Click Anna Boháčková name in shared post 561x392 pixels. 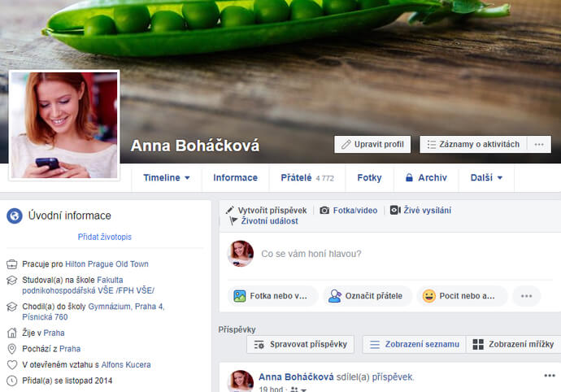click(296, 377)
